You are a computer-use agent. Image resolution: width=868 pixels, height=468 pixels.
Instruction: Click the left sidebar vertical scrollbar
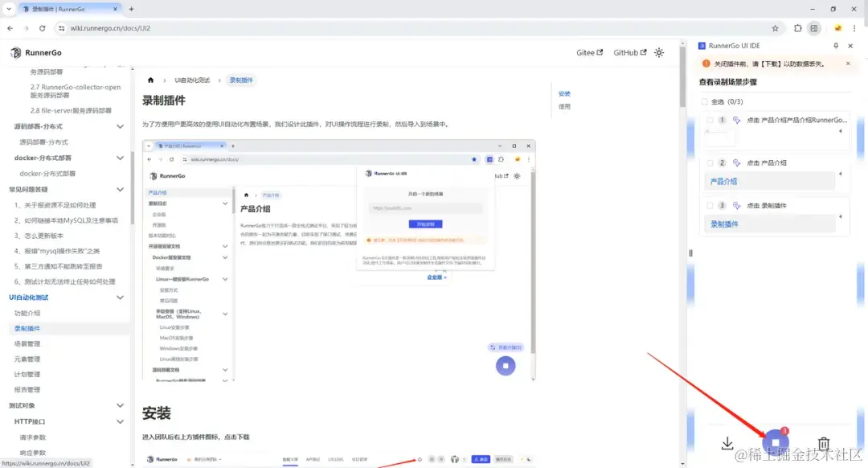coord(133,187)
